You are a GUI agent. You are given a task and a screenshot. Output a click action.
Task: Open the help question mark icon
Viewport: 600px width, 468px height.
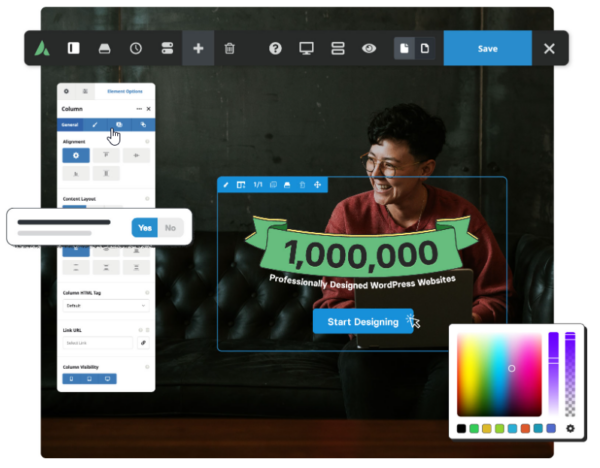coord(275,49)
